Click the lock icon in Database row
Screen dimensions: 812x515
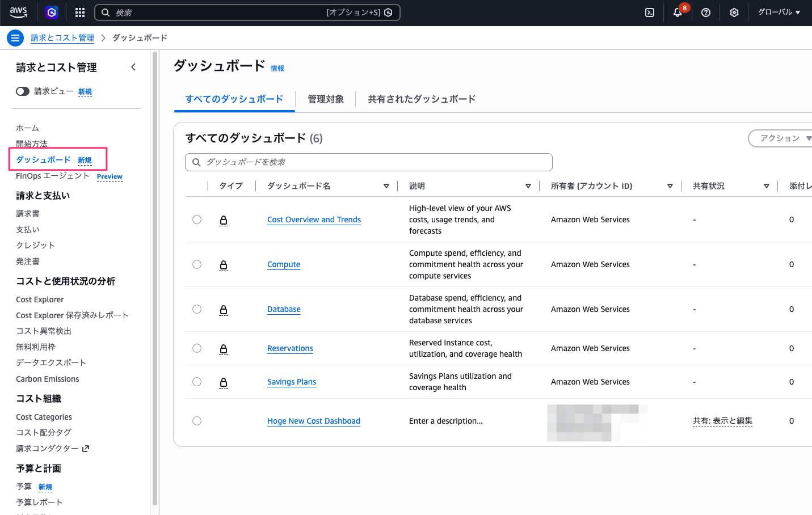(224, 310)
